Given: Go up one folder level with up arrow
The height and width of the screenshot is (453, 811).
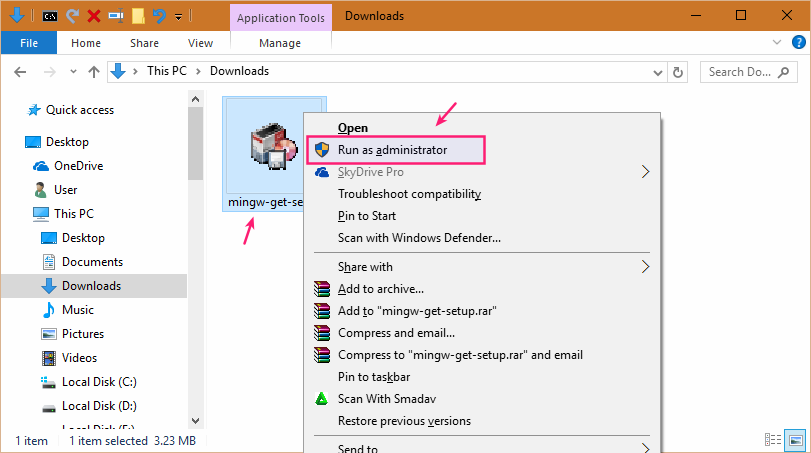Looking at the screenshot, I should point(92,72).
